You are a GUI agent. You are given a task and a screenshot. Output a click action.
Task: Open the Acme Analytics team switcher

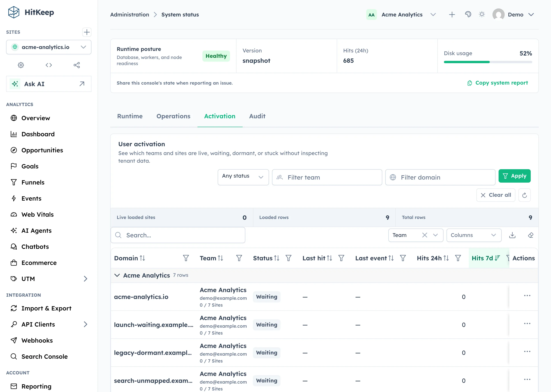pyautogui.click(x=401, y=15)
